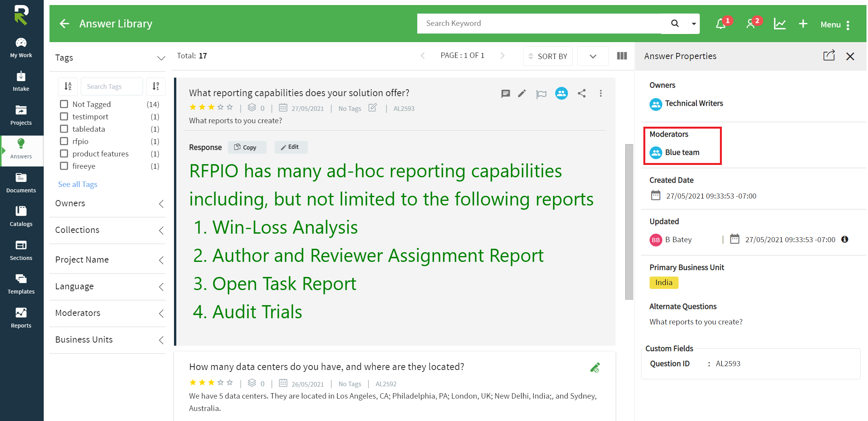868x421 pixels.
Task: Click the flag icon on reporting answer
Action: point(541,94)
